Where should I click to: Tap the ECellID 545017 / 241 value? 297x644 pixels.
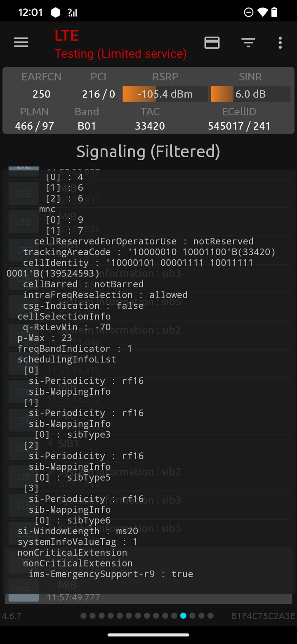(239, 126)
